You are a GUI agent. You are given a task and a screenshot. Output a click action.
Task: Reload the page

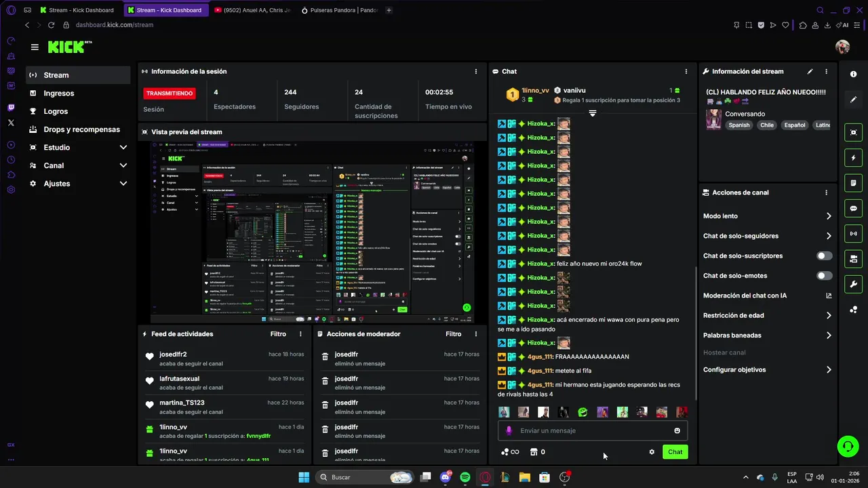point(51,25)
